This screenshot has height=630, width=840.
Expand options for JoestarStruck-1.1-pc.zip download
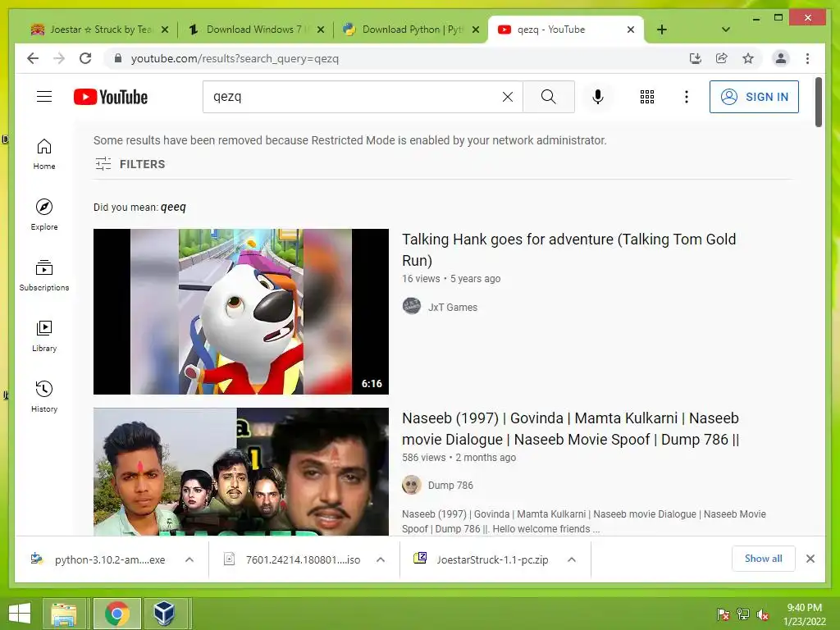(x=572, y=559)
